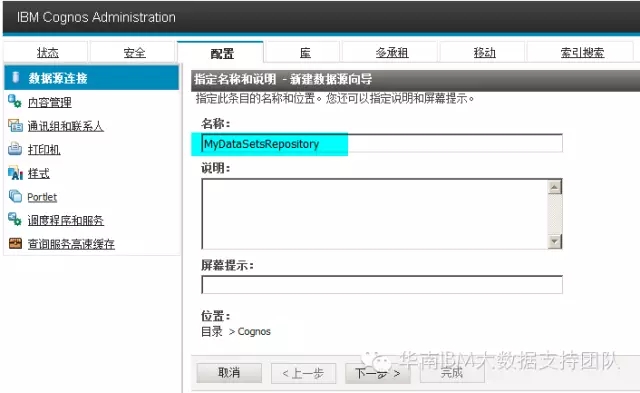Click the Portlet icon in sidebar
640x393 pixels.
coord(15,196)
